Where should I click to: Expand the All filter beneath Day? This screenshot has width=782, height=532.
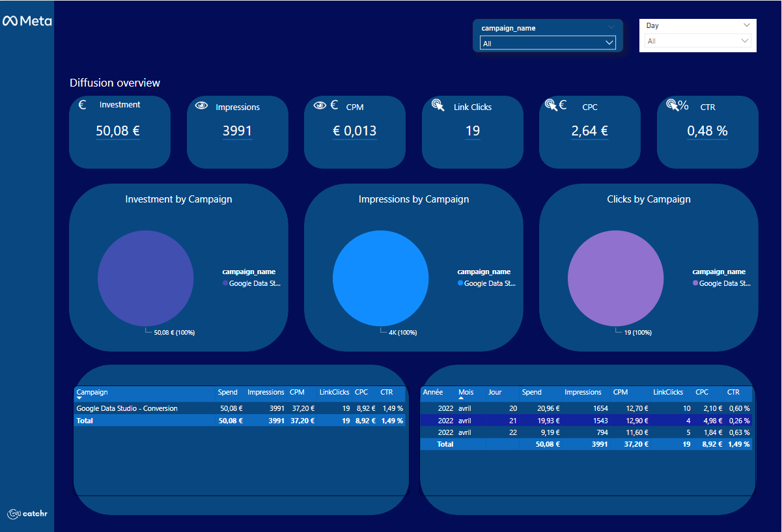point(697,40)
